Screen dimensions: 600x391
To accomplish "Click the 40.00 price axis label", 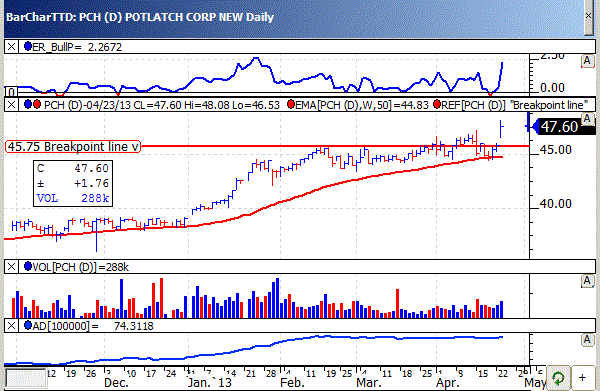I will click(556, 204).
